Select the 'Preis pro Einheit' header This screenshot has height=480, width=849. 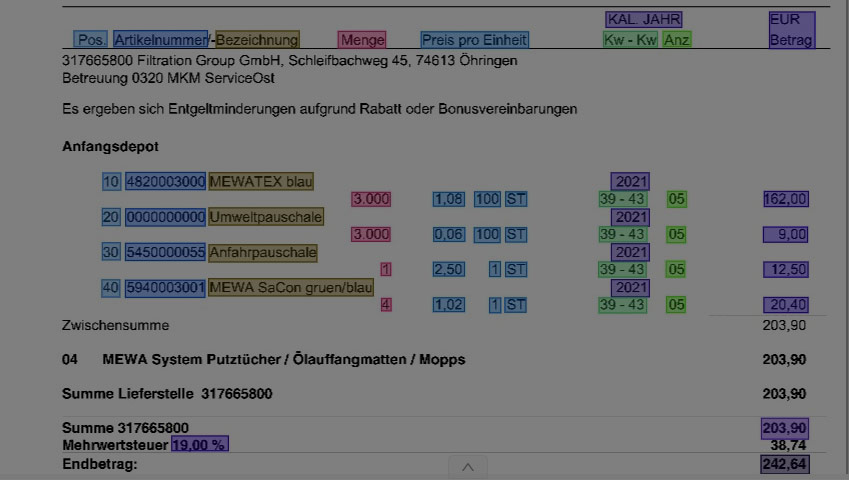tap(474, 40)
